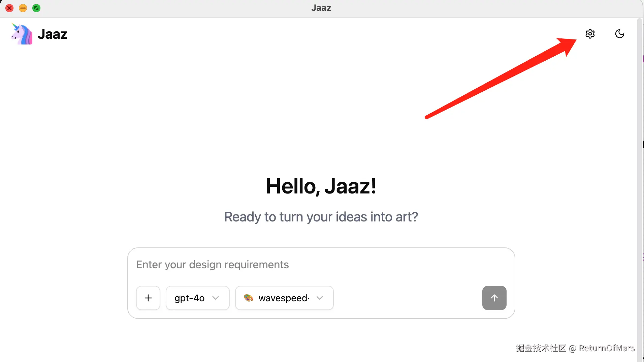The width and height of the screenshot is (644, 362).
Task: Click the vertical scrollbar on the right edge
Action: coord(640,189)
